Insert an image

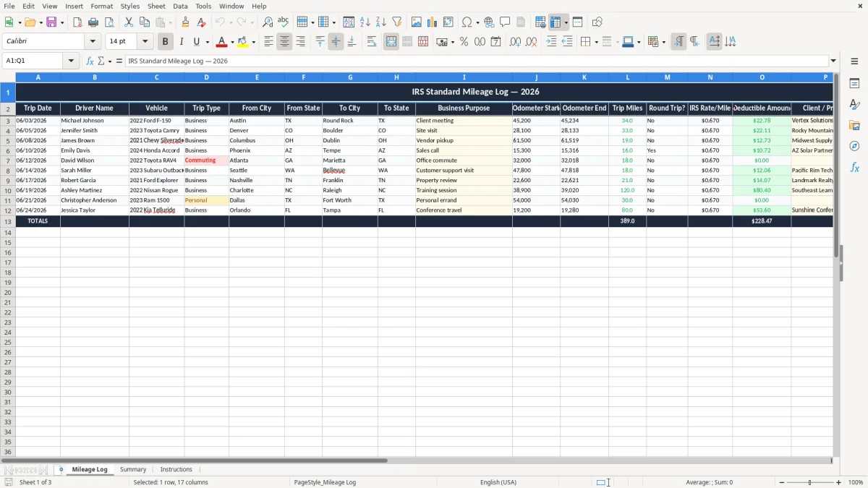(417, 22)
